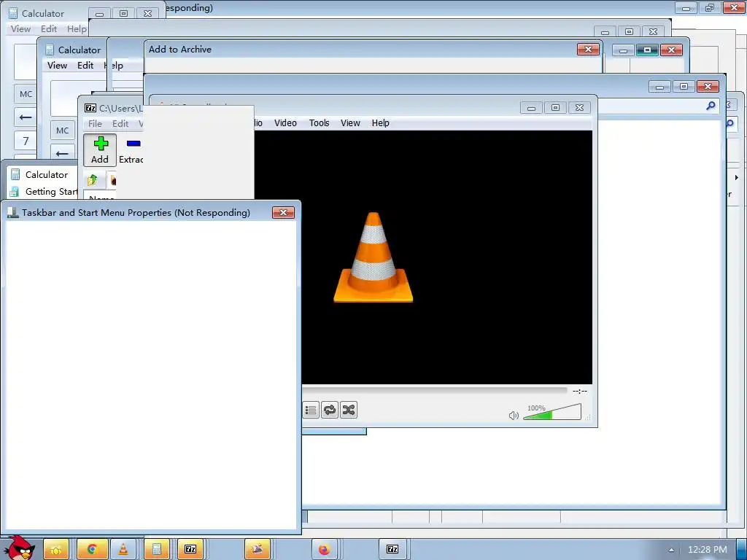Viewport: 747px width, 560px height.
Task: Click backspace arrow in back Calculator
Action: [26, 117]
